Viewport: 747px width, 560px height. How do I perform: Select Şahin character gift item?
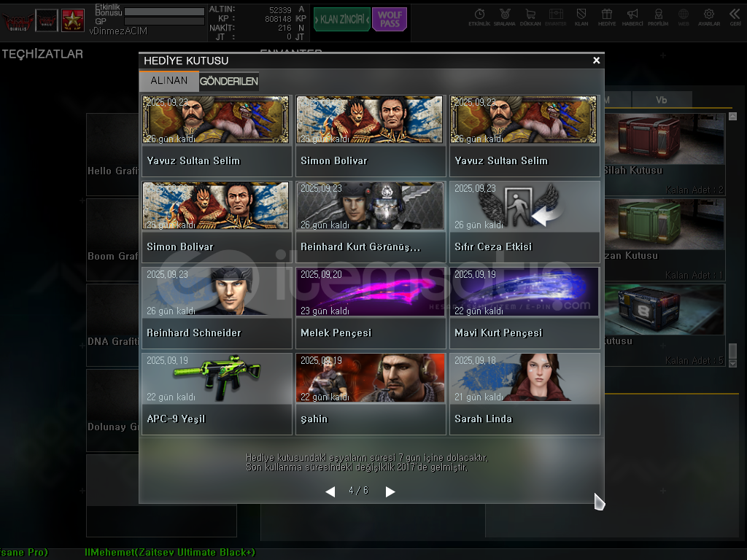(x=371, y=394)
